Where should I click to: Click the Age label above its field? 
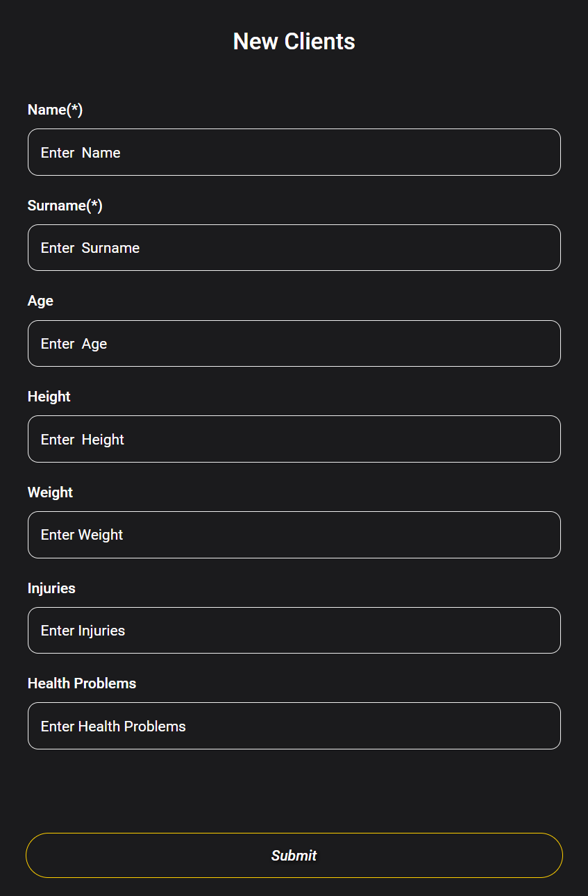tap(40, 301)
